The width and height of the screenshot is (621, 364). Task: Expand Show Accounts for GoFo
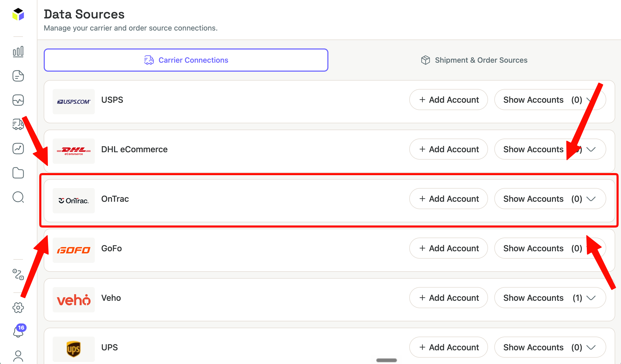tap(550, 248)
